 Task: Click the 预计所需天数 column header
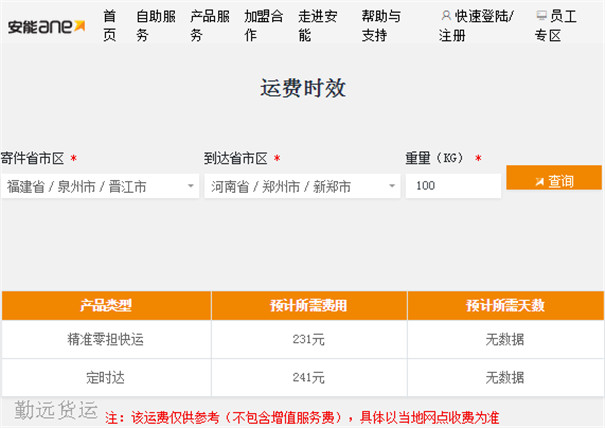506,306
